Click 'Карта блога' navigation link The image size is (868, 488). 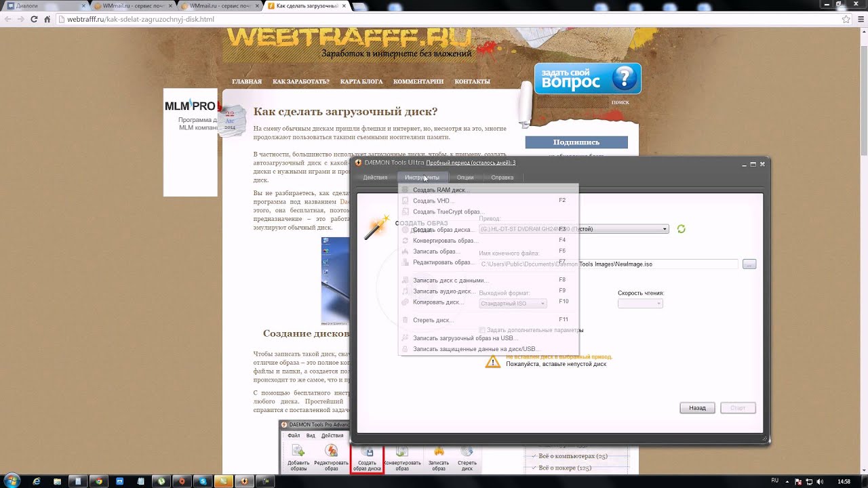[x=361, y=81]
